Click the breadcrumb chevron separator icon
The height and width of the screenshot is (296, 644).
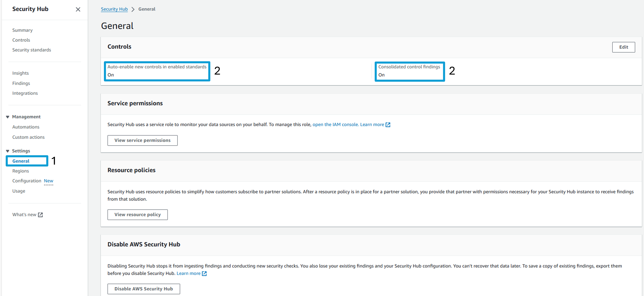click(x=133, y=9)
